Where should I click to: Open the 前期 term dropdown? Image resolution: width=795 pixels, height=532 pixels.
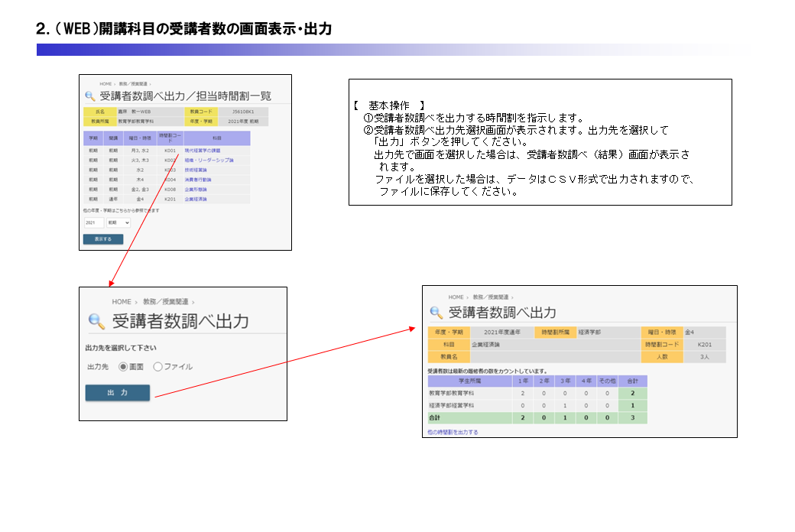click(118, 222)
